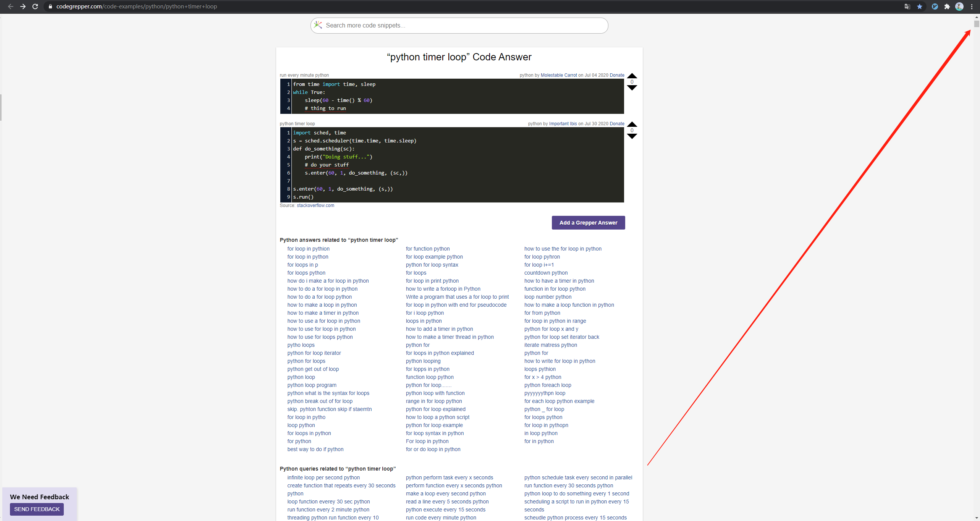
Task: Open Chrome's three-dot menu
Action: tap(972, 6)
